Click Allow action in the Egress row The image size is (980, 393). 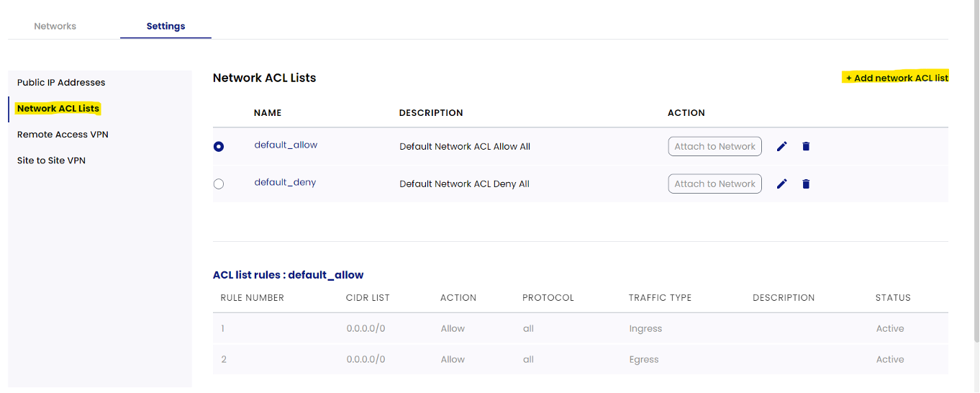click(453, 359)
